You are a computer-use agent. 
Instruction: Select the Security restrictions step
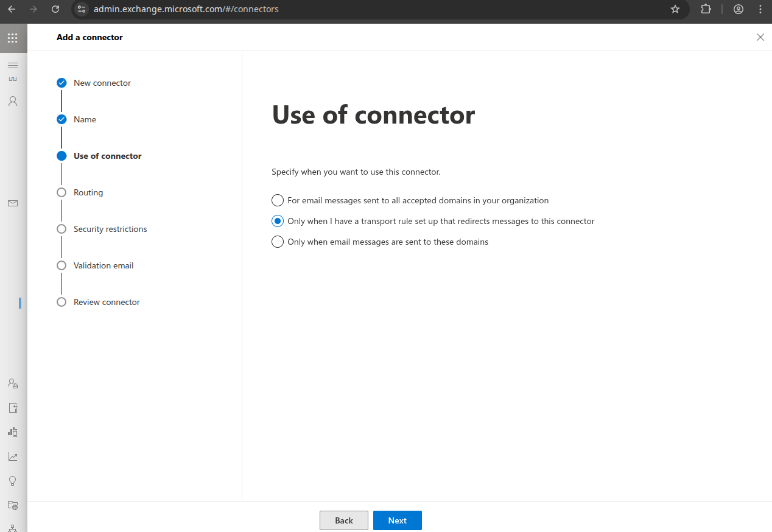102,229
